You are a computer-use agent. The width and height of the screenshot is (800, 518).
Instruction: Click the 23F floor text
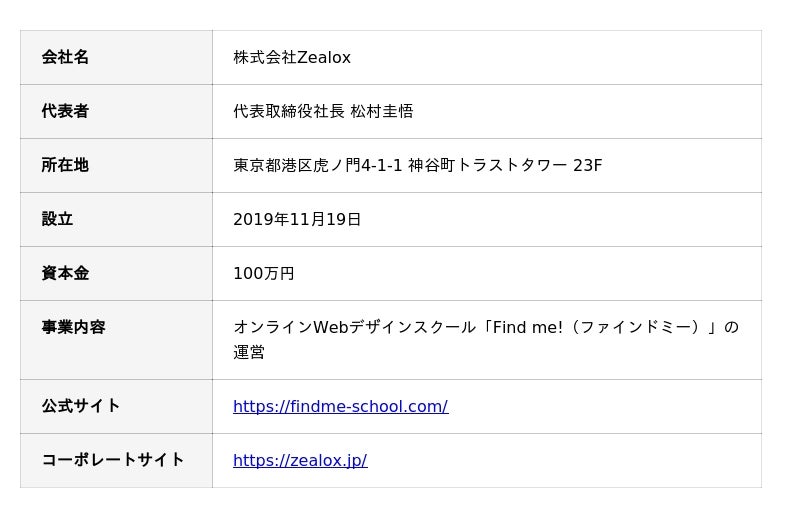pos(588,165)
